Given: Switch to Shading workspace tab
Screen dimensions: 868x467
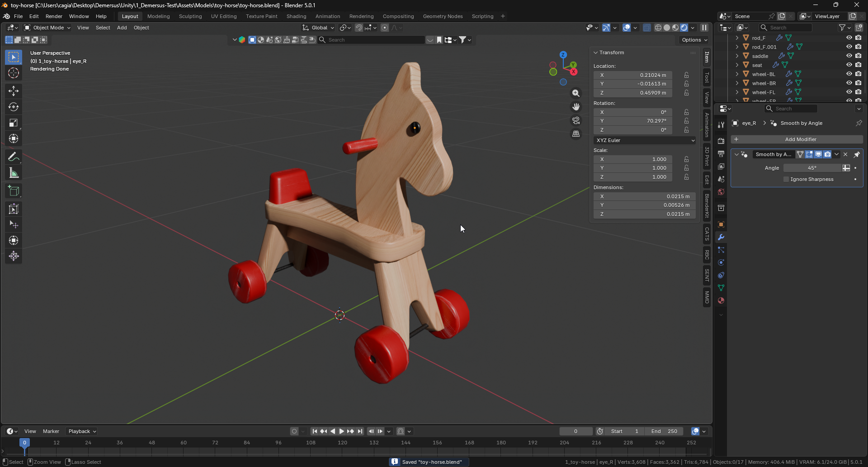Looking at the screenshot, I should [x=297, y=16].
